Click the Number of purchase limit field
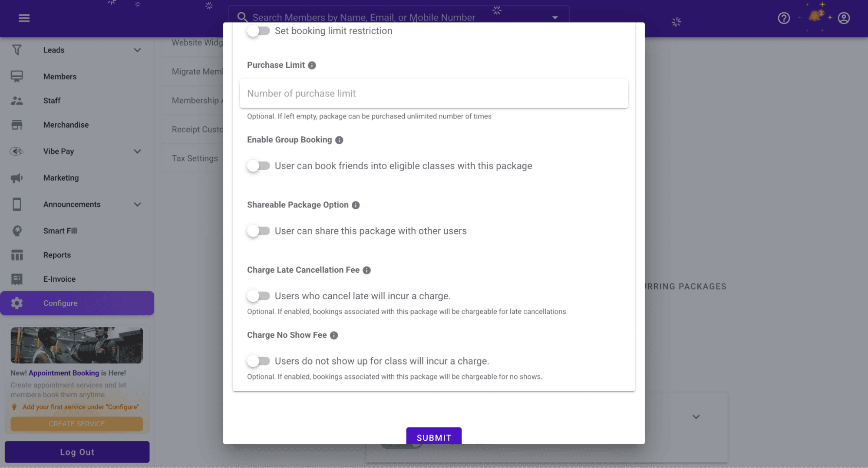Screen dimensions: 868x468 (x=433, y=93)
